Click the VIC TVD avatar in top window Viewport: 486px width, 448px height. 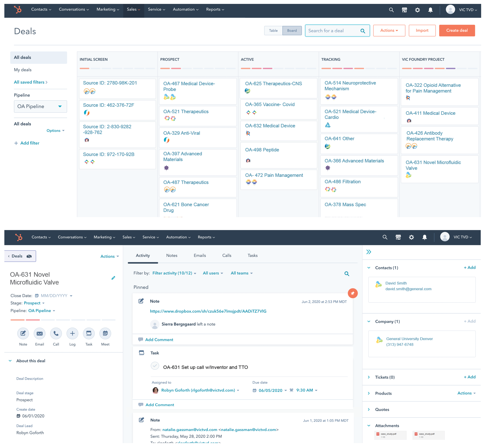(x=450, y=9)
